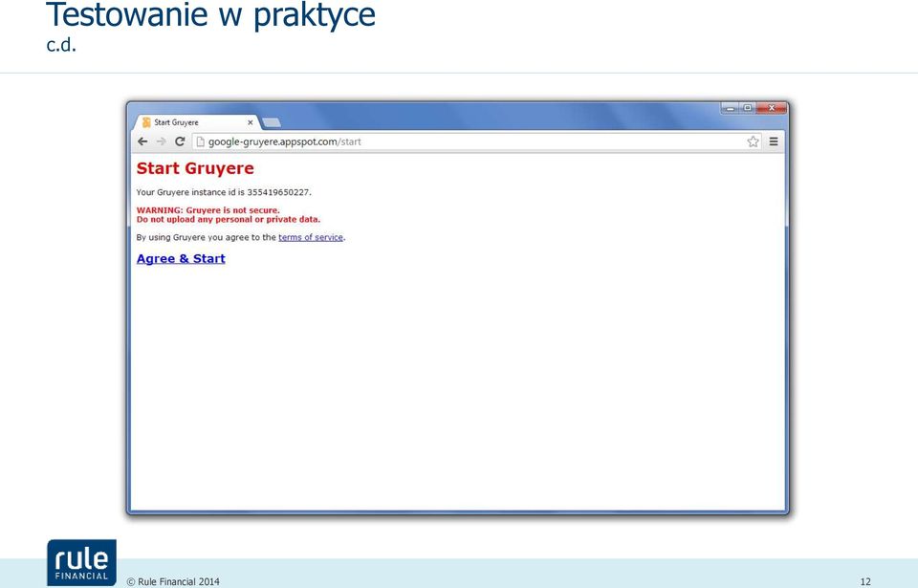
Task: Click the page icon in the address bar
Action: (x=200, y=142)
